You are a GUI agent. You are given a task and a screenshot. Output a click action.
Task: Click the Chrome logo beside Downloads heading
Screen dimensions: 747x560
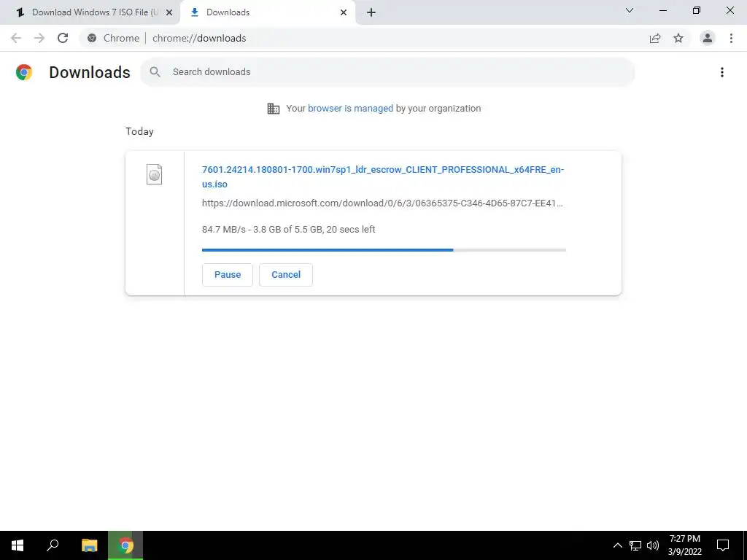(x=24, y=72)
